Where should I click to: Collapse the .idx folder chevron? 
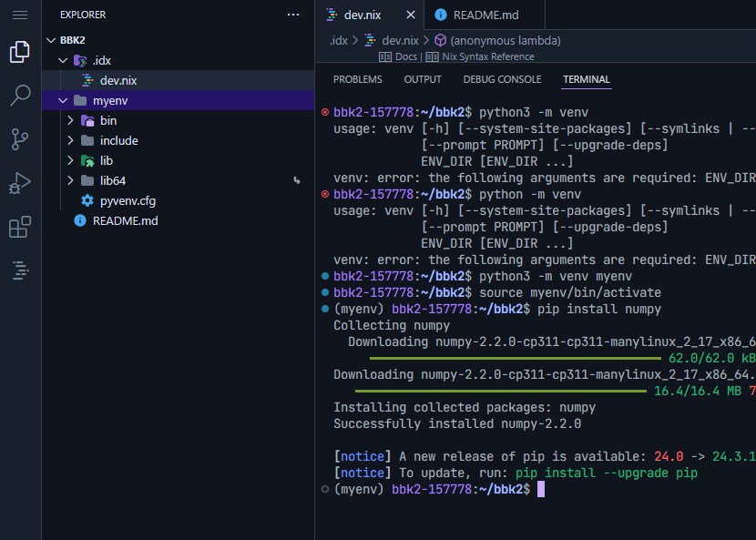pos(63,60)
